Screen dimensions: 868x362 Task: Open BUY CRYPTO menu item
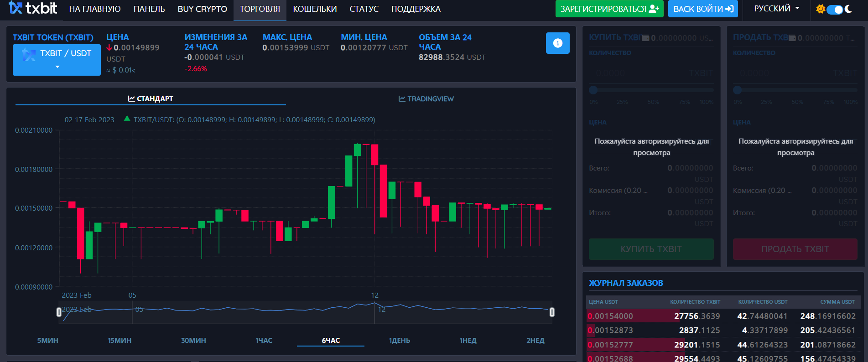(x=202, y=9)
